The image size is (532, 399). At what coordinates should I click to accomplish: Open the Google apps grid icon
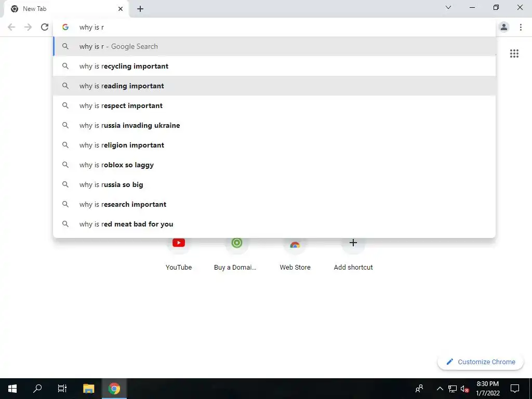tap(514, 54)
